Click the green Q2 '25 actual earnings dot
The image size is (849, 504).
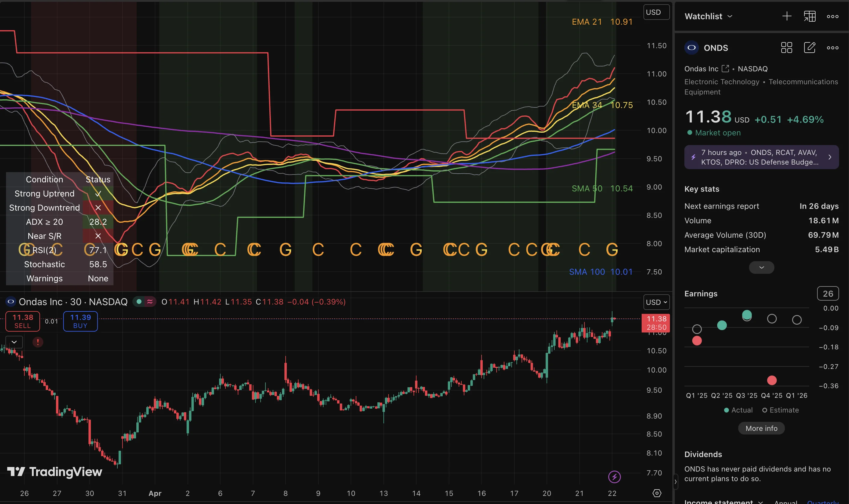pyautogui.click(x=722, y=325)
